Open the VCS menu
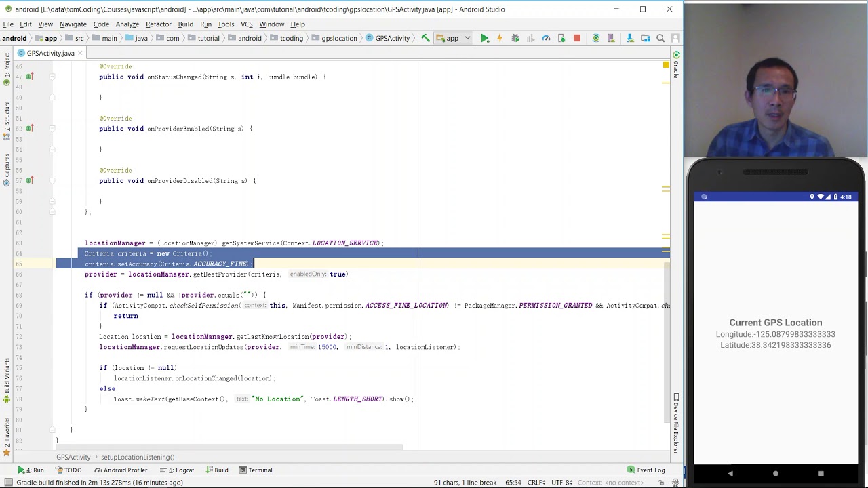The image size is (868, 488). tap(246, 24)
